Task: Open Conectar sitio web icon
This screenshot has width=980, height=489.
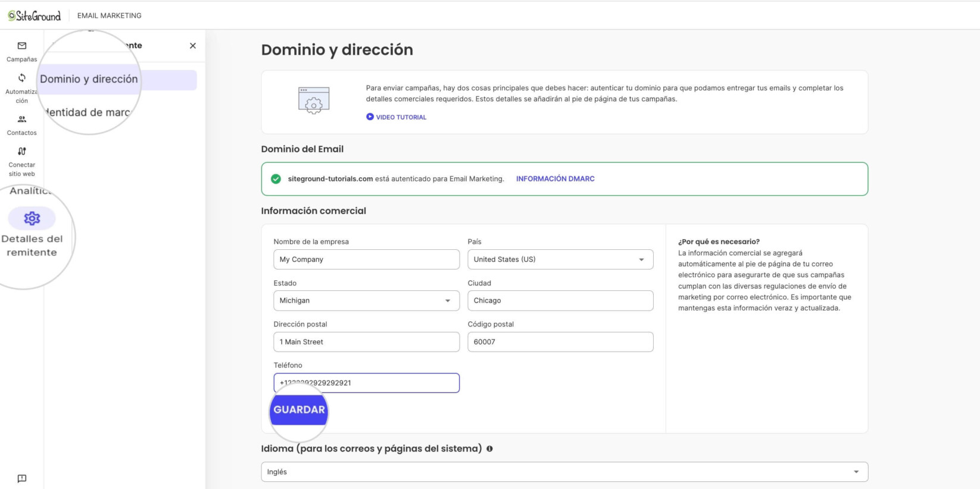Action: [x=22, y=151]
